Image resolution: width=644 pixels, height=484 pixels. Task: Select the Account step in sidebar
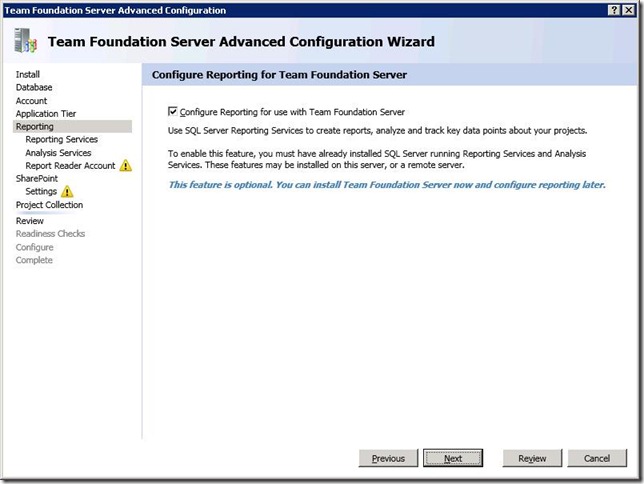31,101
